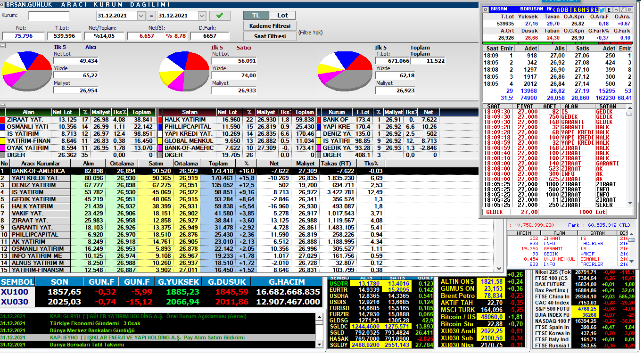Click the yellow letter A in BRSAN title strip
The width and height of the screenshot is (644, 362).
point(558,9)
